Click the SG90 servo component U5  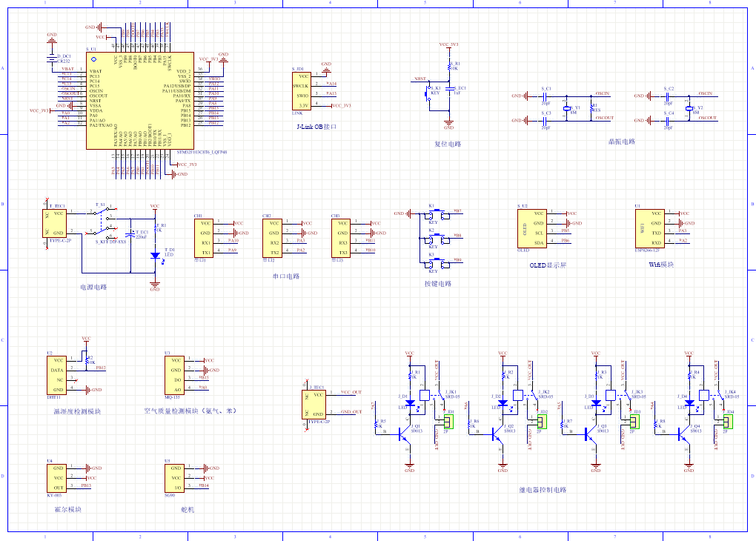tap(173, 478)
